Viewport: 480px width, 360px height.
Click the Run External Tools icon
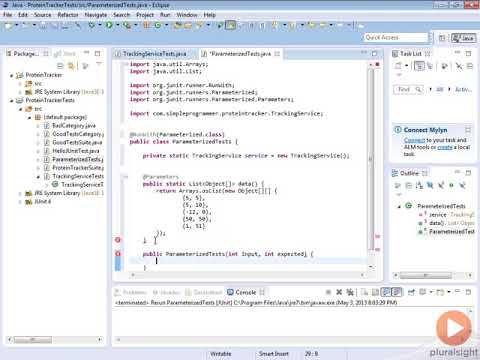[x=126, y=25]
